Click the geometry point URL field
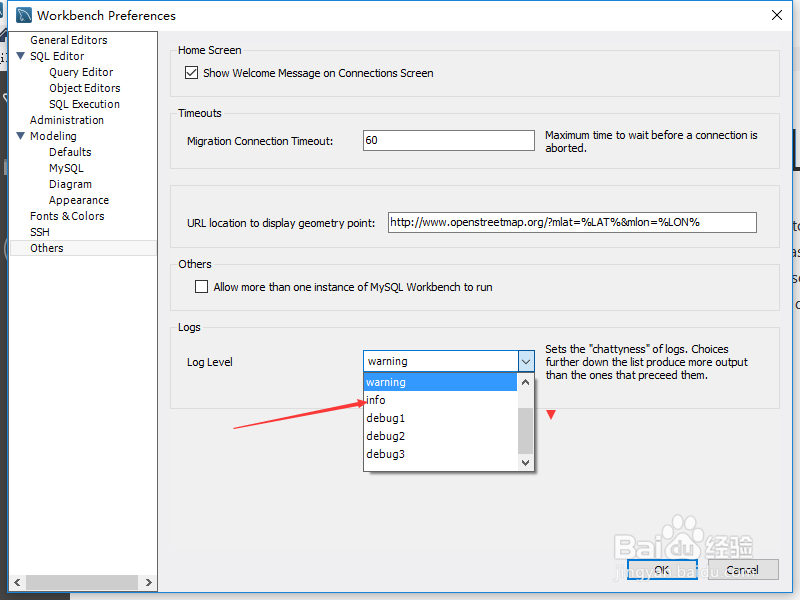The height and width of the screenshot is (600, 800). coord(572,222)
